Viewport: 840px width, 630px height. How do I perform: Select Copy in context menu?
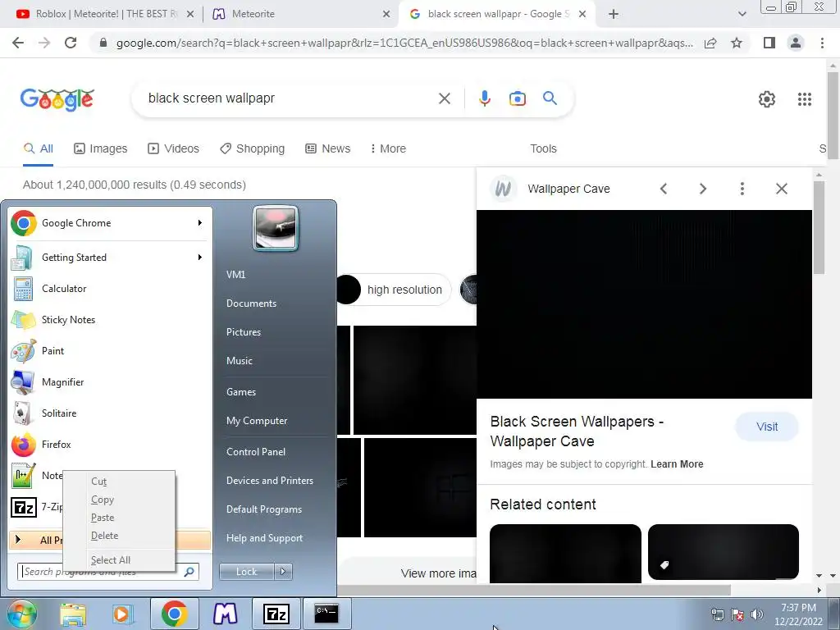point(119,500)
